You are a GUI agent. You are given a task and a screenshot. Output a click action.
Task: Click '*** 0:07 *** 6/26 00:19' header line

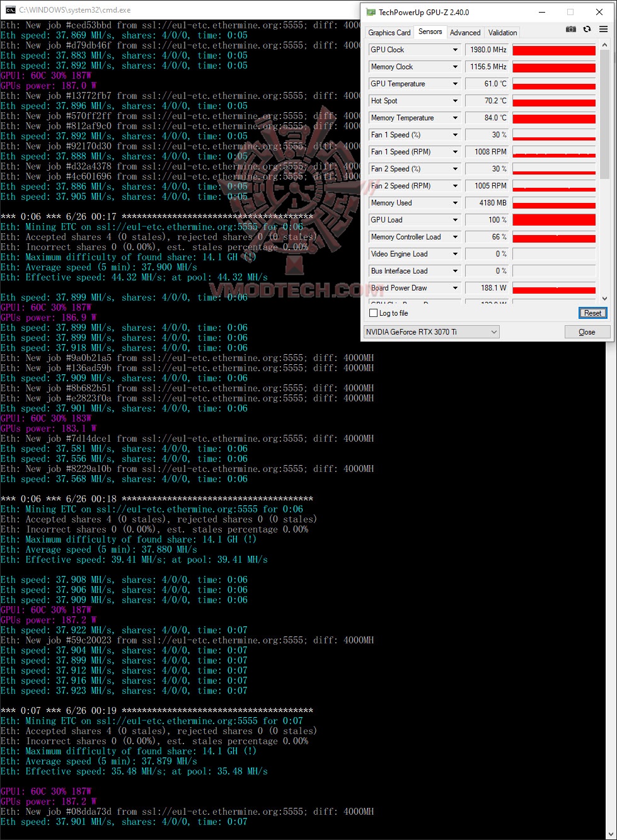click(157, 711)
